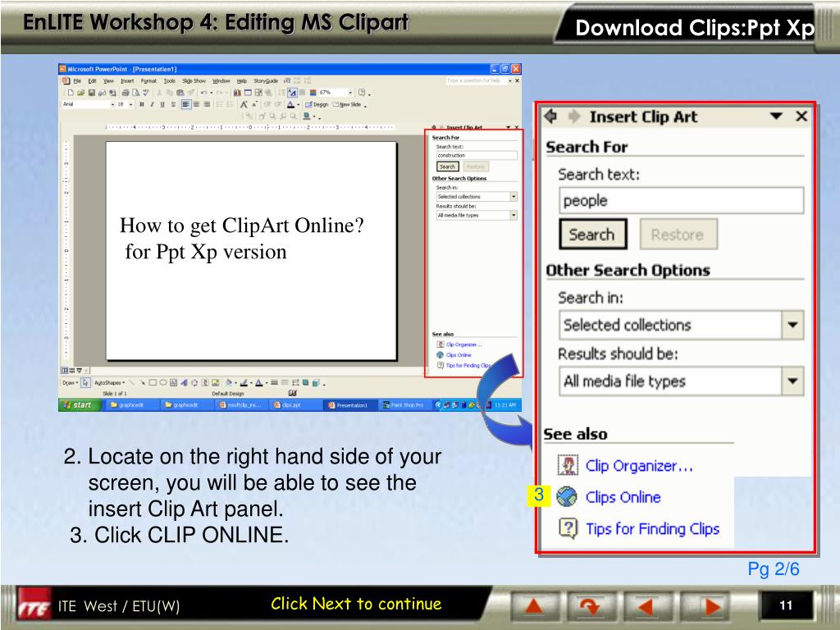840x630 pixels.
Task: Open the Slide Show menu
Action: [x=194, y=81]
